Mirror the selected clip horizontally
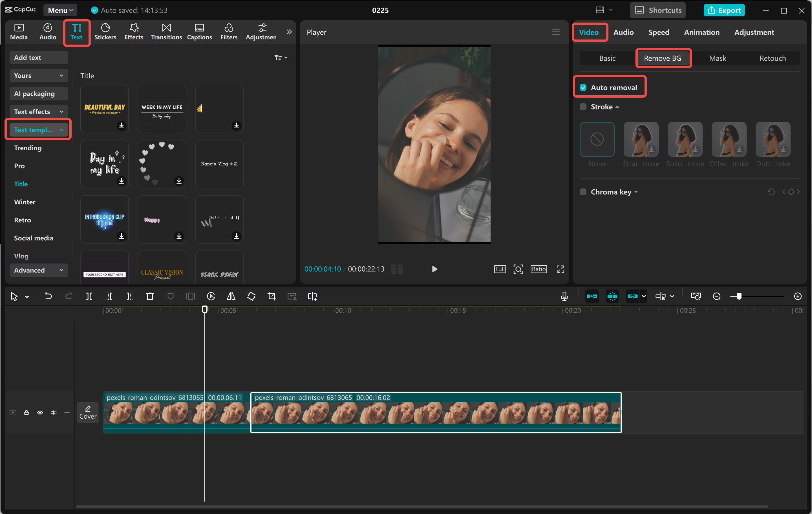 [231, 296]
